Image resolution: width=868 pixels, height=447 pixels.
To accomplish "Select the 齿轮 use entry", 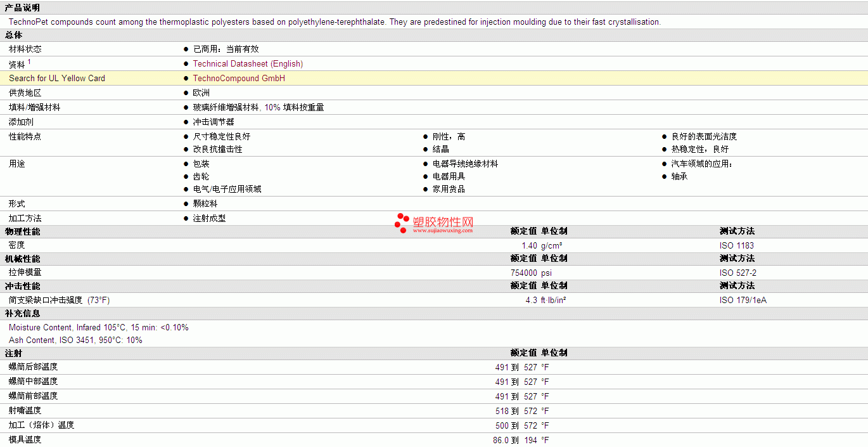I will pos(201,176).
